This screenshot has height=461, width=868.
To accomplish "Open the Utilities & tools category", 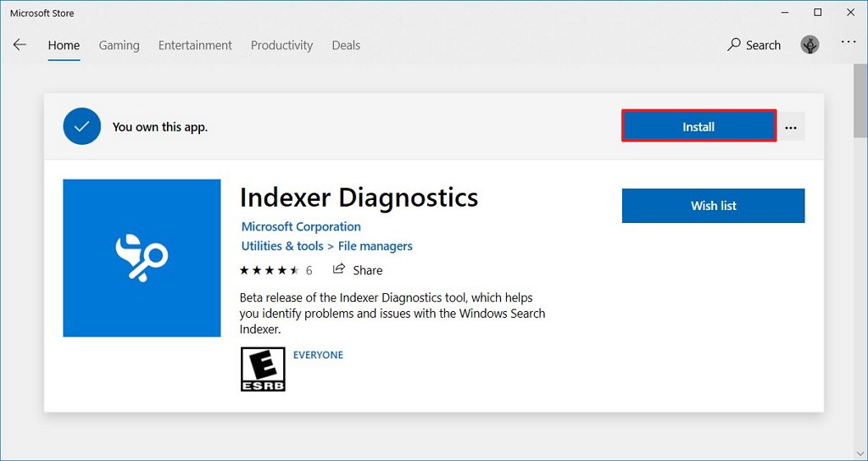I will (x=282, y=246).
